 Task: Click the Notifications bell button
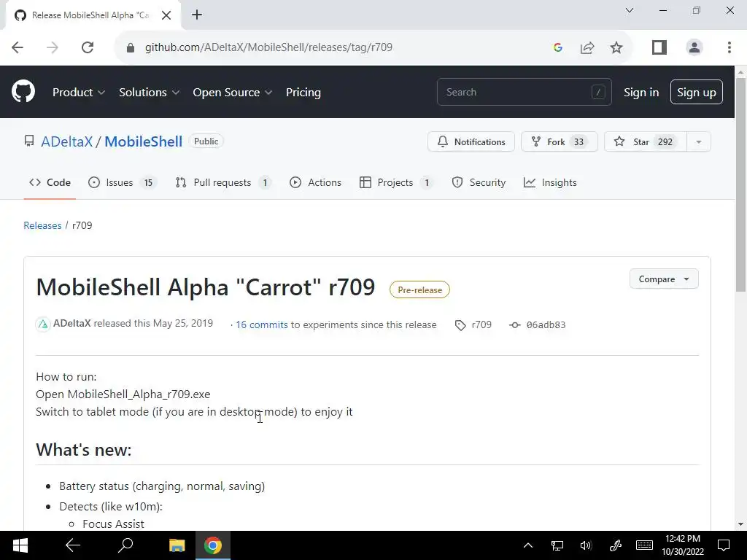(x=471, y=141)
